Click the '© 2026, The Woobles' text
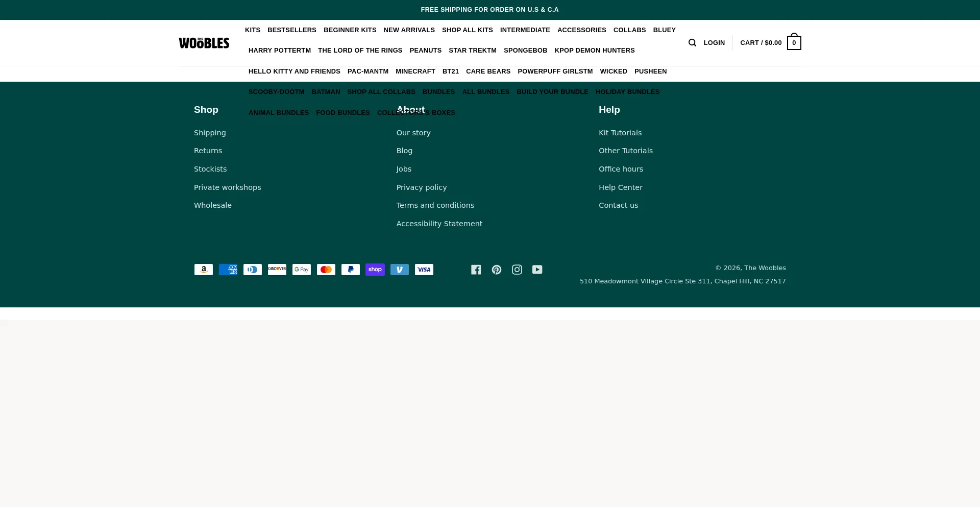980x507 pixels. [x=750, y=268]
